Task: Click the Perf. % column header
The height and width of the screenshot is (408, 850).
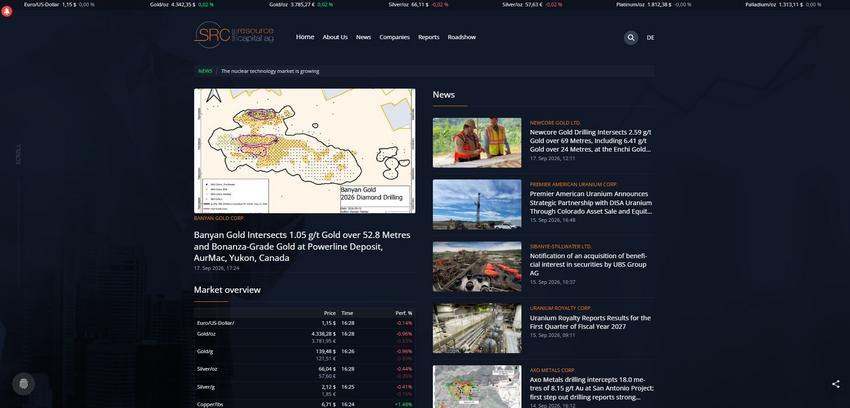Action: click(x=403, y=313)
